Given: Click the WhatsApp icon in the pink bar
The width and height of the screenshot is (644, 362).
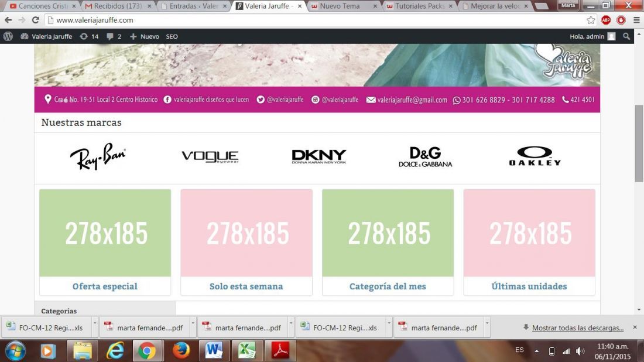Looking at the screenshot, I should click(x=456, y=100).
